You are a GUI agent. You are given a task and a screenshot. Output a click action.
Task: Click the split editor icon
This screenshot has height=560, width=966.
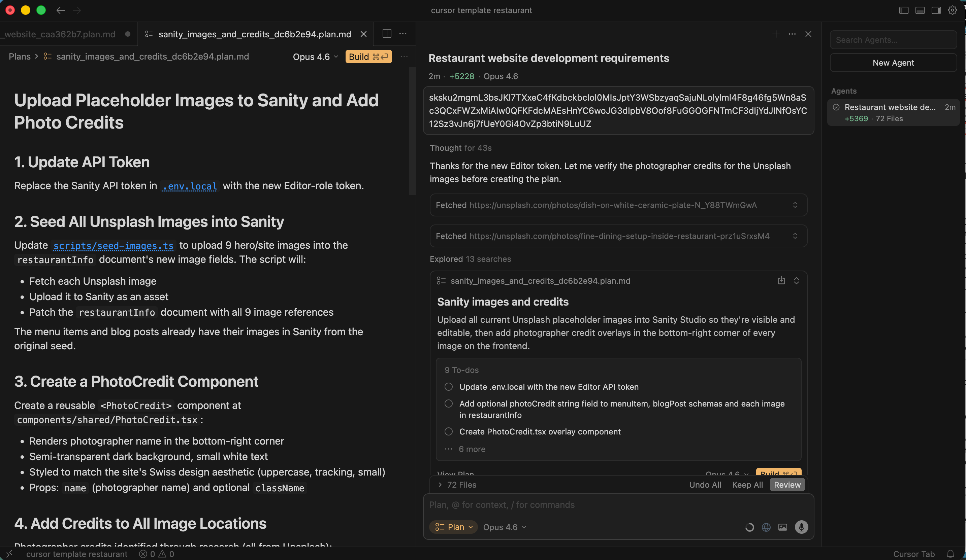pyautogui.click(x=387, y=34)
